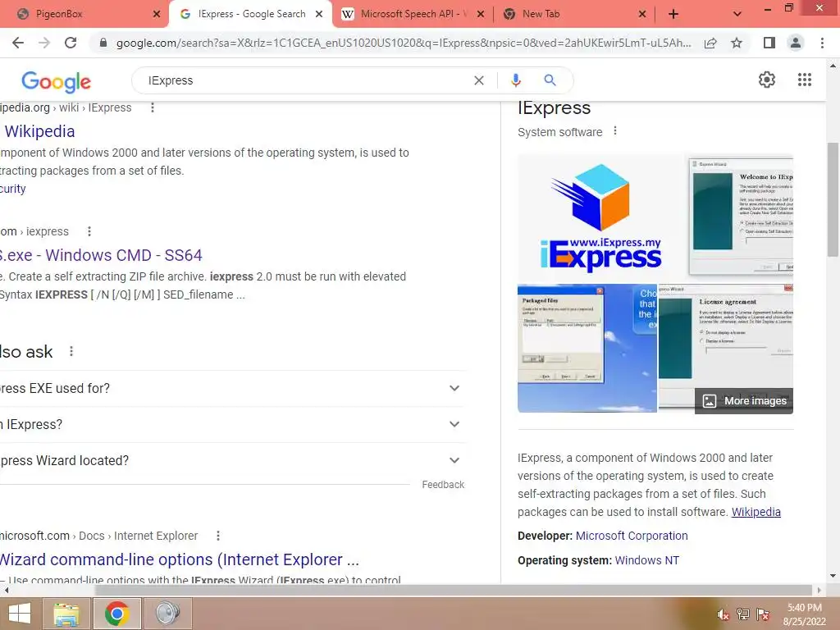This screenshot has width=840, height=630.
Task: Switch to the Microsoft Speech API tab
Action: click(x=413, y=14)
